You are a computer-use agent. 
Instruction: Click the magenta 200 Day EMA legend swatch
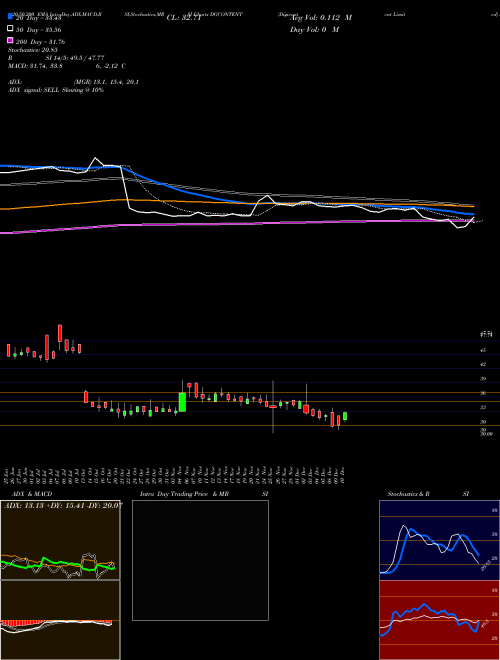coord(10,40)
